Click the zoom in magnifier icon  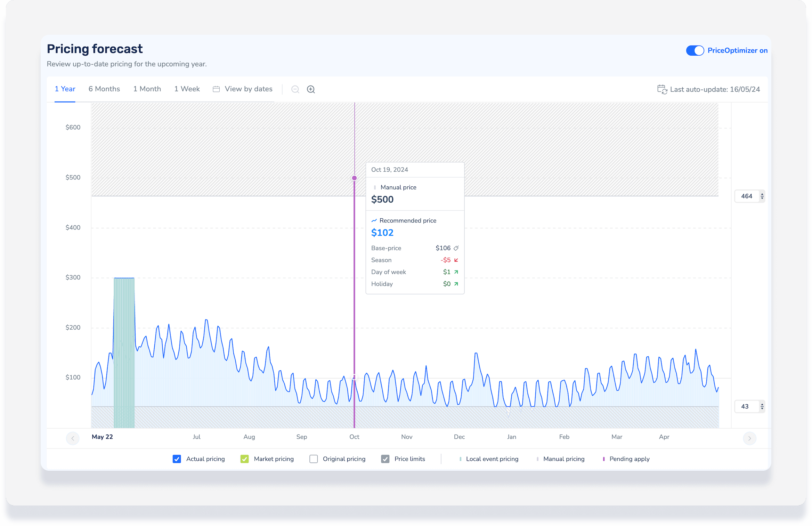311,89
